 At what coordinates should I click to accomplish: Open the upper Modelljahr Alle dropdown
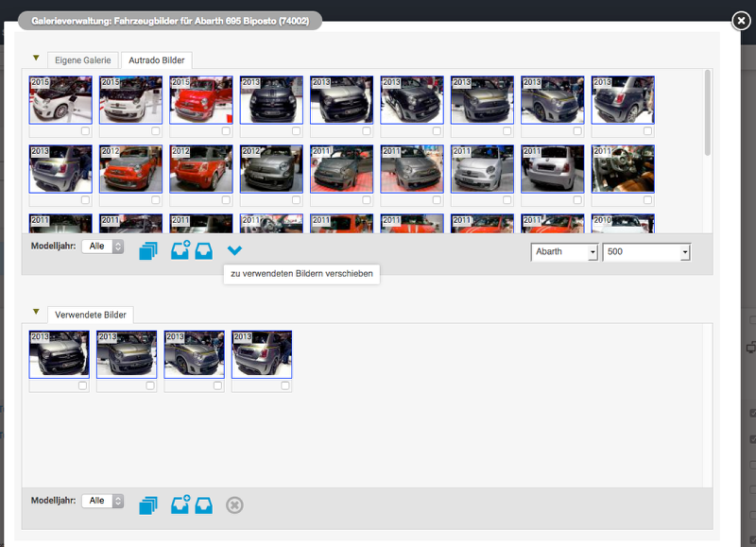(x=102, y=247)
